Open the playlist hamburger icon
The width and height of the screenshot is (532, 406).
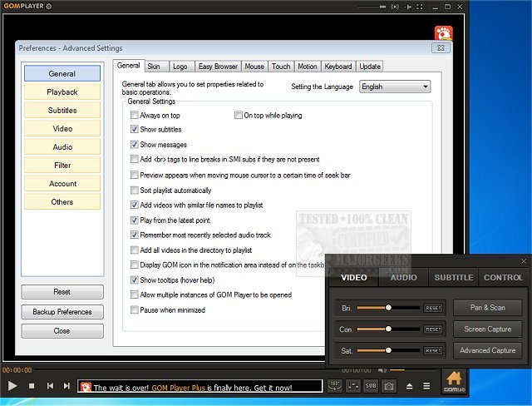(426, 386)
